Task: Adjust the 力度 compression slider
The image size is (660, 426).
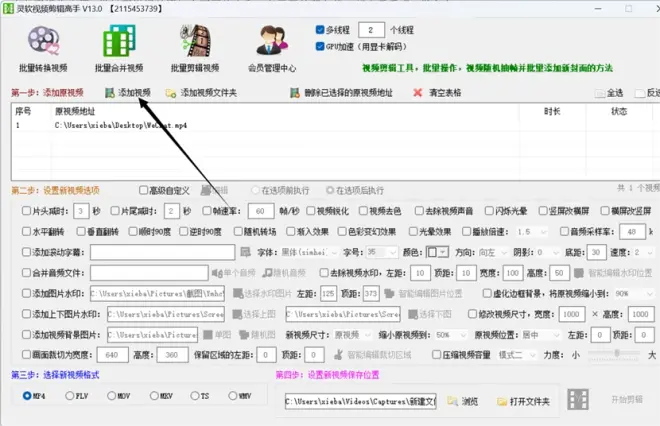Action: pos(616,354)
